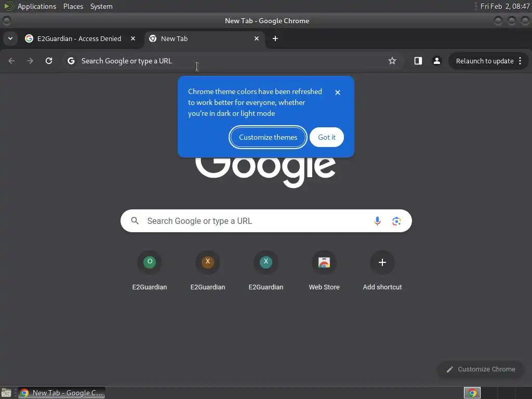Select the New Tab tab
The image size is (532, 399).
[205, 38]
